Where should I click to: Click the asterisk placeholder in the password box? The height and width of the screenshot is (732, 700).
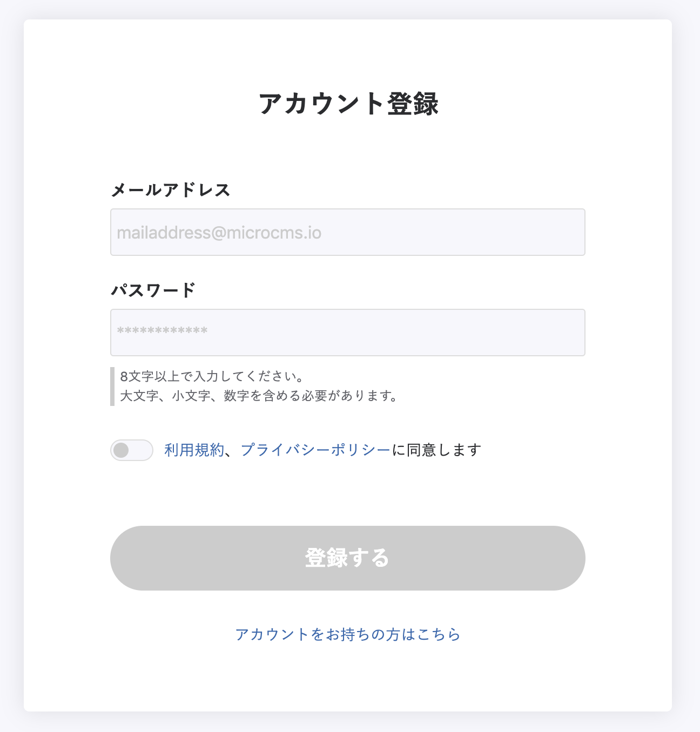click(x=162, y=331)
